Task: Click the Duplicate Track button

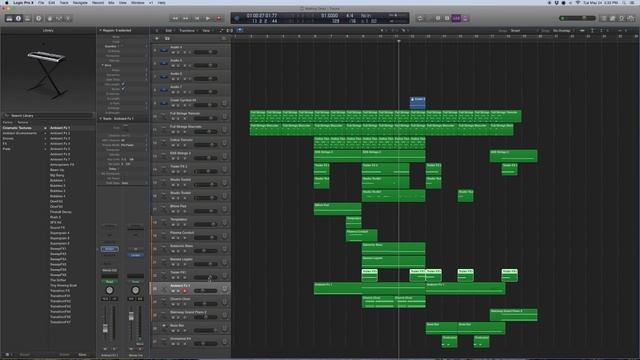Action: click(167, 38)
